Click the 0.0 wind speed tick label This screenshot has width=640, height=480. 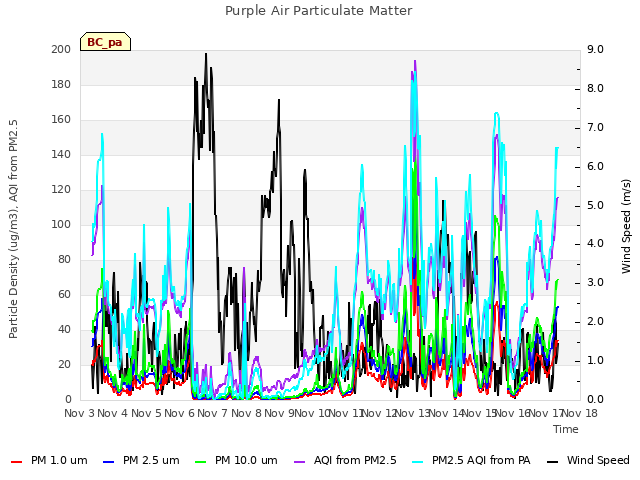[x=595, y=400]
